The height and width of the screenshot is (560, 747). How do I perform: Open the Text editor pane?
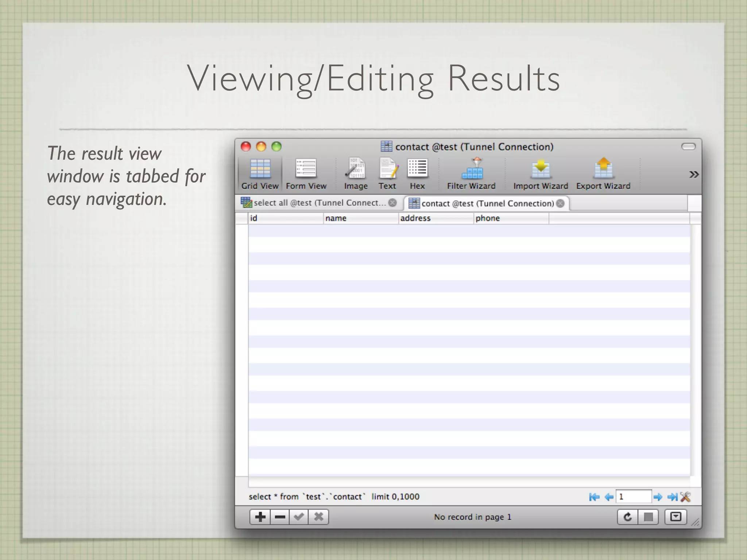click(x=387, y=174)
